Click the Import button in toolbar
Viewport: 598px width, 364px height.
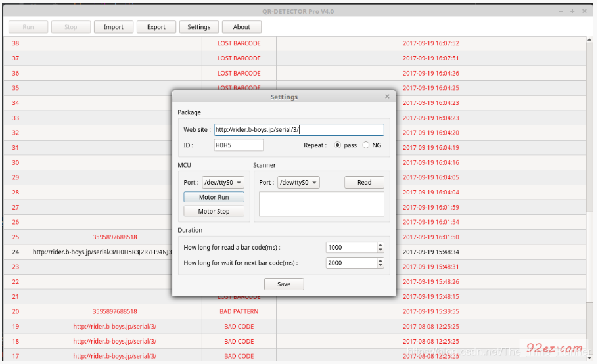(114, 27)
